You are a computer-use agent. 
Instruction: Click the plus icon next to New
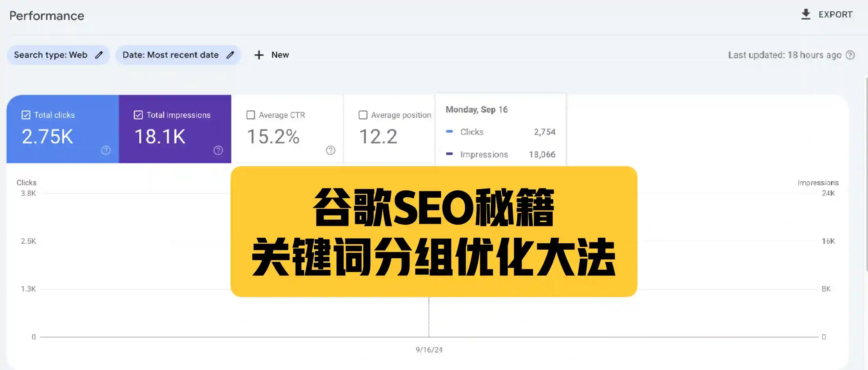[x=259, y=55]
